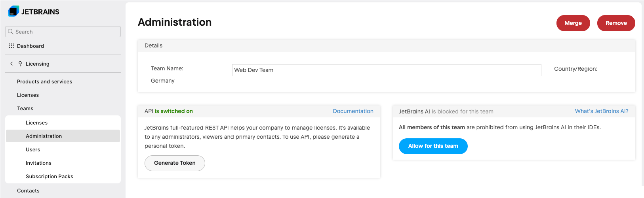The image size is (644, 198).
Task: Click the 'is switched on' API status
Action: [173, 111]
